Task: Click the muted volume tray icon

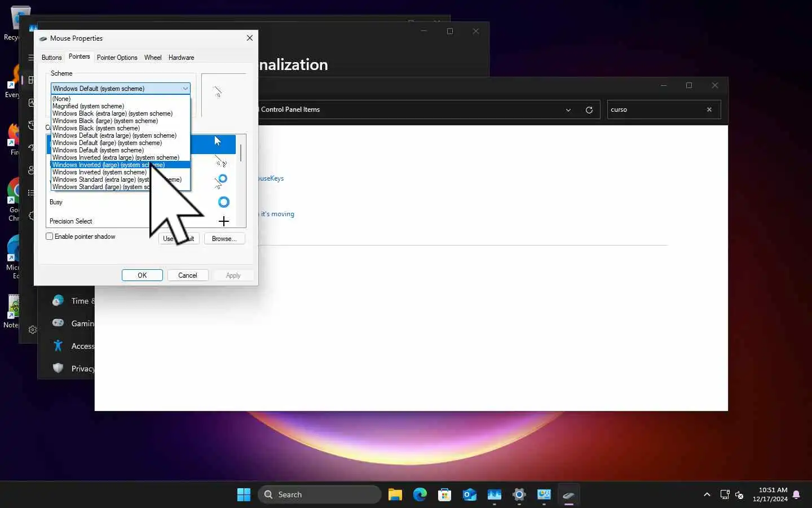Action: [739, 494]
